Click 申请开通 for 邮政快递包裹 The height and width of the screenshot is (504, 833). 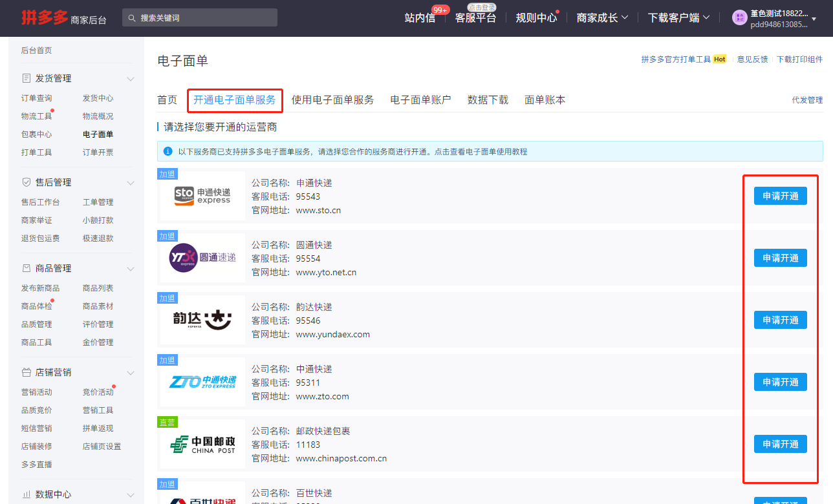(x=781, y=444)
